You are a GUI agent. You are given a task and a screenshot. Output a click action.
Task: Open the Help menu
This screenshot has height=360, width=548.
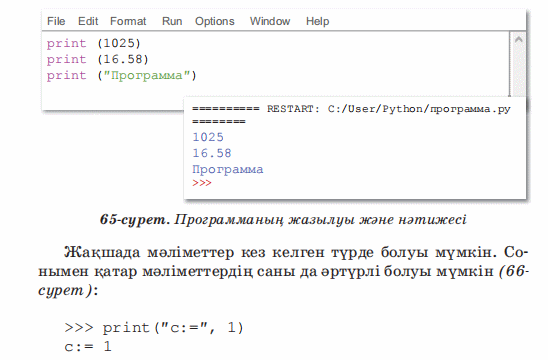coord(317,21)
